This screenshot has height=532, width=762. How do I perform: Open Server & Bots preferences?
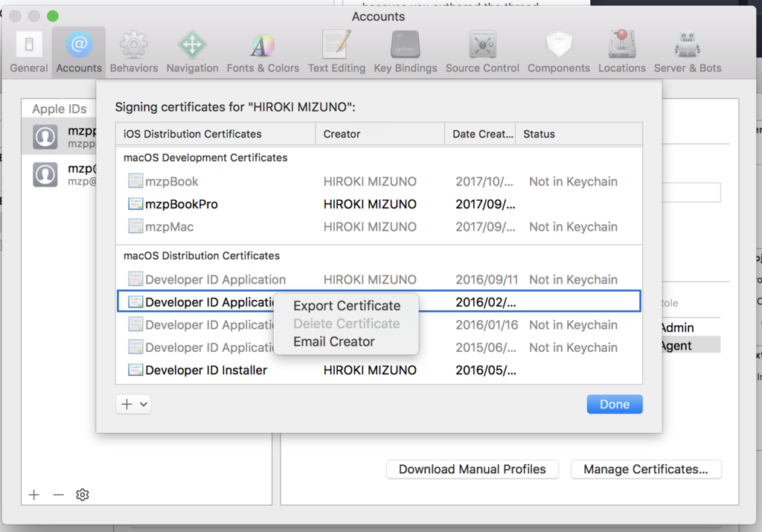click(687, 53)
